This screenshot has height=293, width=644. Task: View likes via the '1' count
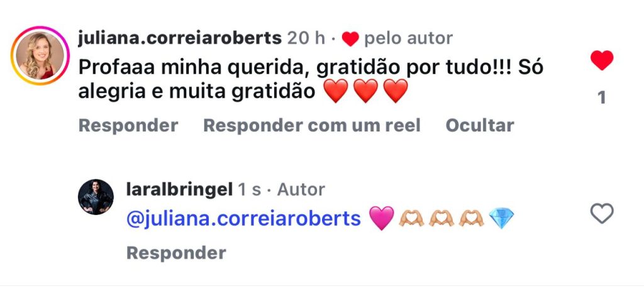point(602,97)
